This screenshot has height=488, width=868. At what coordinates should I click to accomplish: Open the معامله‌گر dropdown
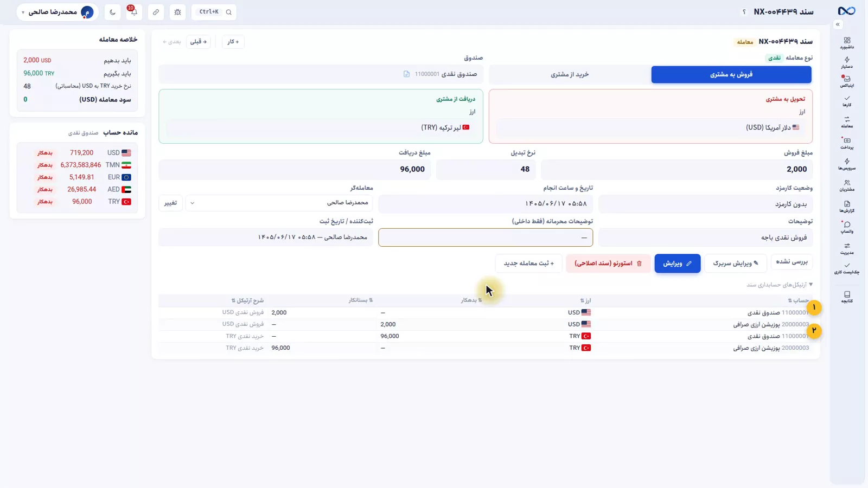coord(279,203)
